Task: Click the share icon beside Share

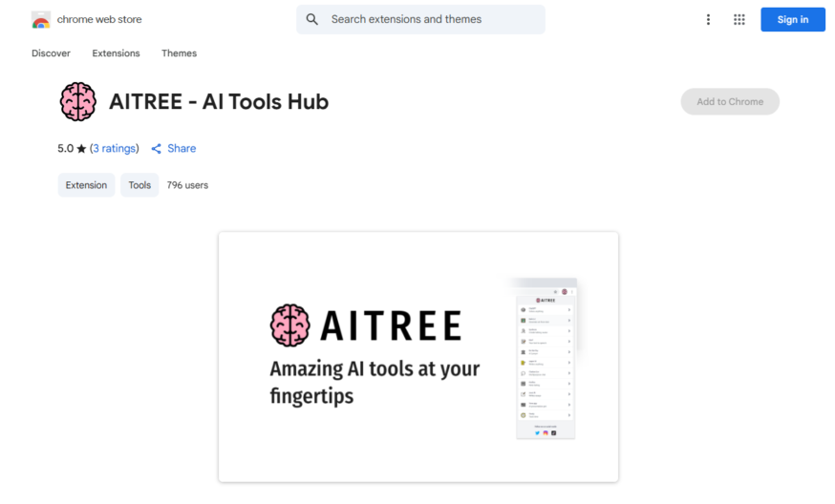Action: [x=156, y=149]
